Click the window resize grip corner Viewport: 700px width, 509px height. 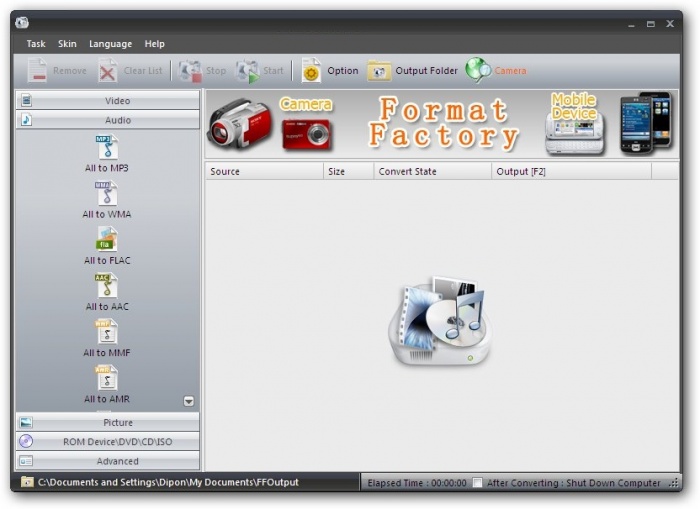tap(673, 483)
